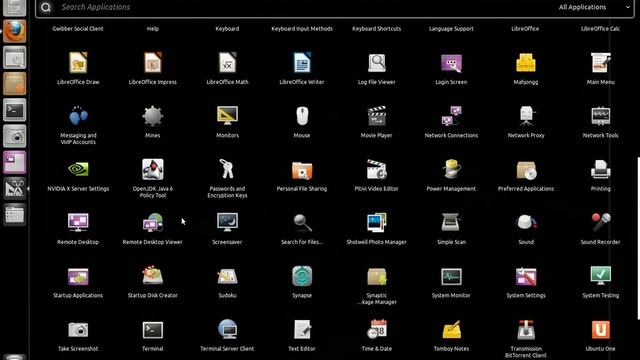
Task: Launch Network Tools
Action: point(600,116)
